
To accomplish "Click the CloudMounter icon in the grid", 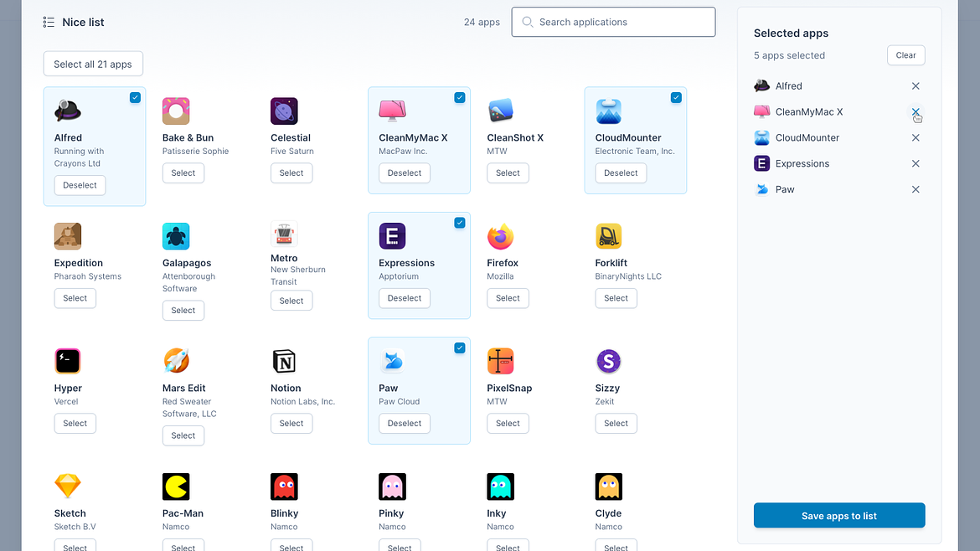I will [x=609, y=111].
